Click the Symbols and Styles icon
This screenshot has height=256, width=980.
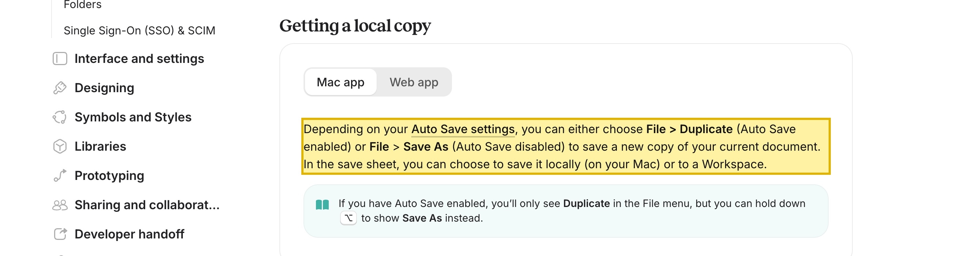tap(60, 117)
